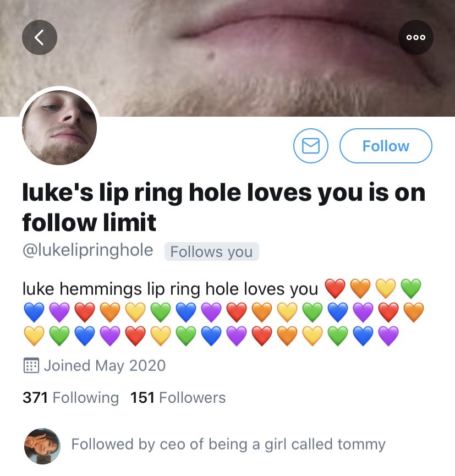Open the three-dot more options menu
455x476 pixels.
[x=415, y=37]
